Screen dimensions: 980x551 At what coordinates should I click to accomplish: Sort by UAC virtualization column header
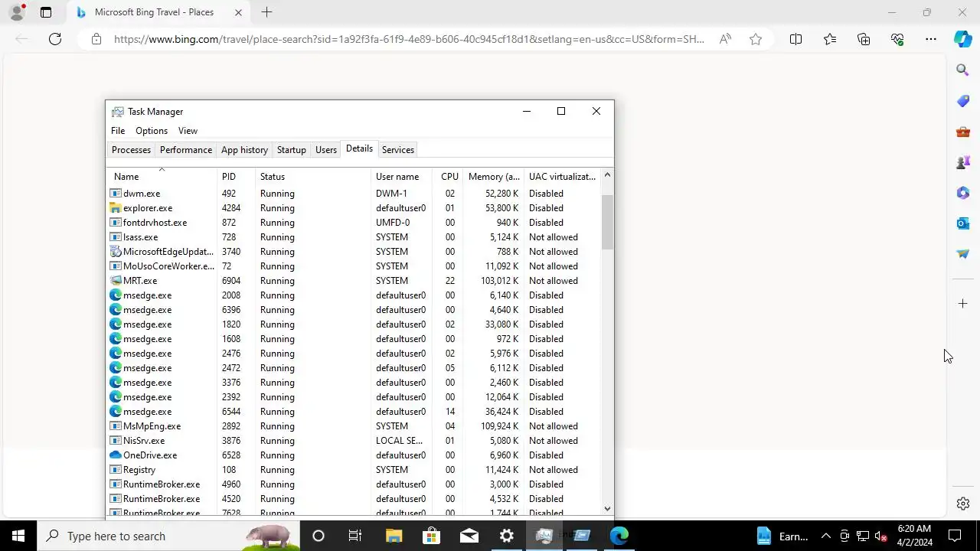point(562,177)
